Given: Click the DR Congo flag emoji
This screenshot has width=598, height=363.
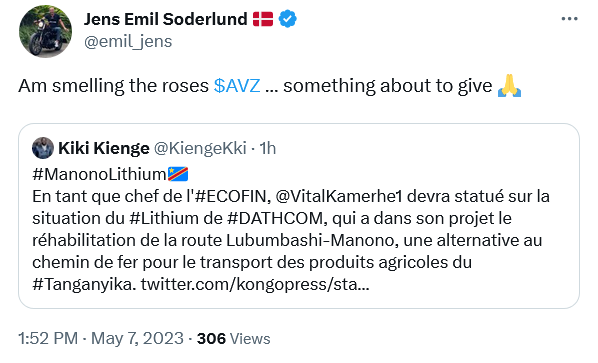Looking at the screenshot, I should tap(178, 174).
